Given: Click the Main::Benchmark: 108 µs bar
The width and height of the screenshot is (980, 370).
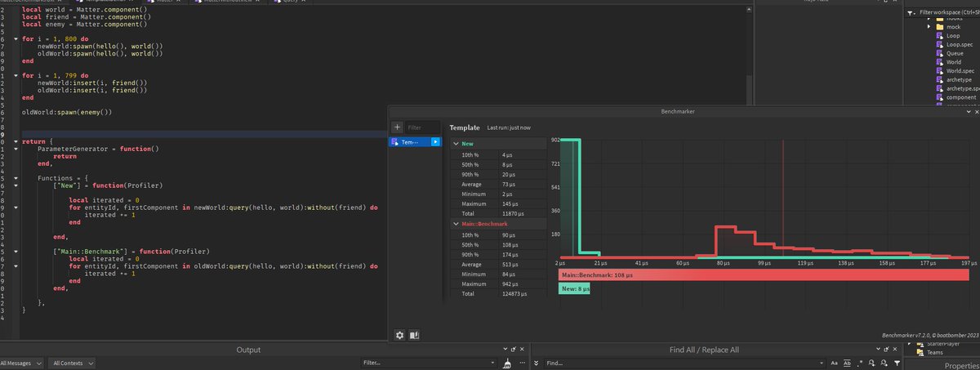Looking at the screenshot, I should click(x=764, y=275).
